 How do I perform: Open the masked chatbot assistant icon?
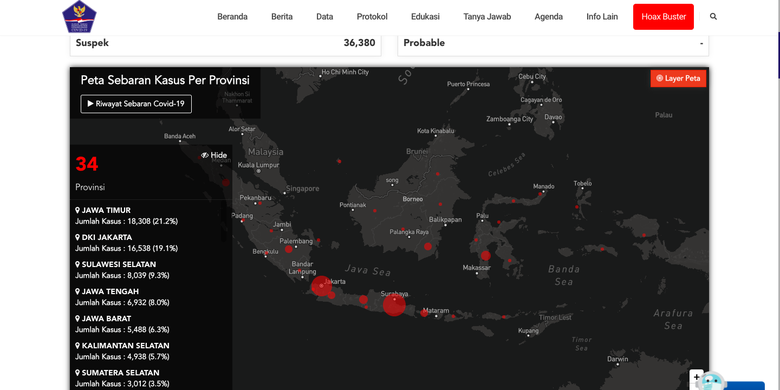pyautogui.click(x=710, y=381)
